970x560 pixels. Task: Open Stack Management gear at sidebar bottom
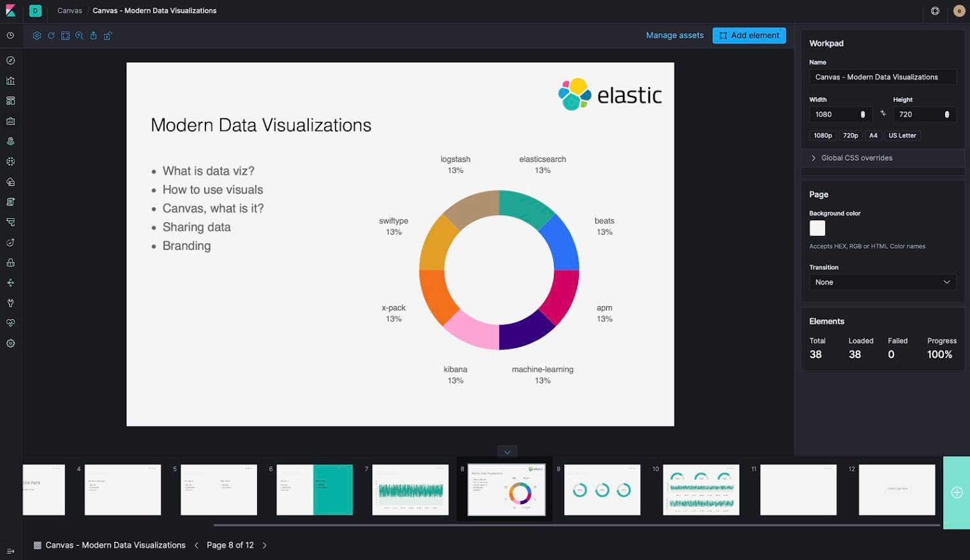coord(10,343)
